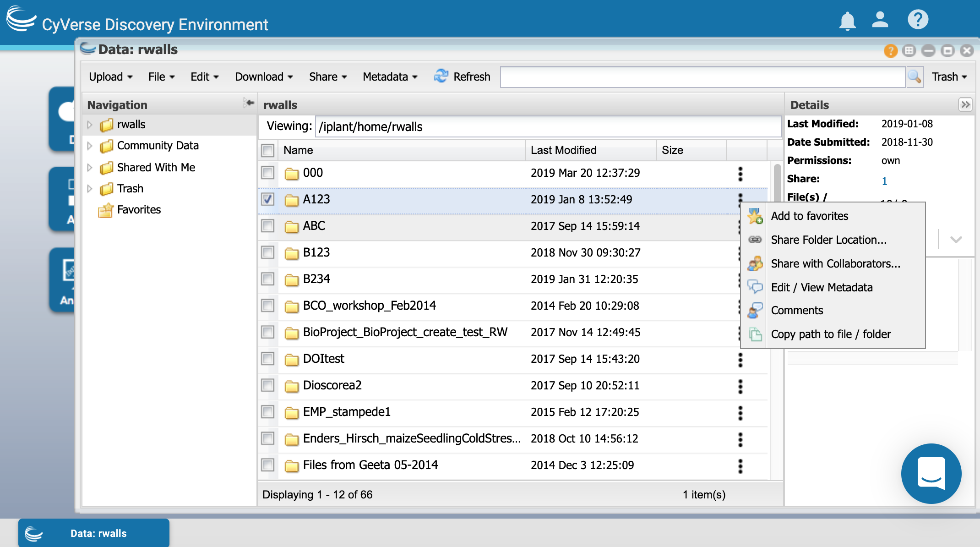
Task: Open the user account profile icon
Action: click(880, 20)
